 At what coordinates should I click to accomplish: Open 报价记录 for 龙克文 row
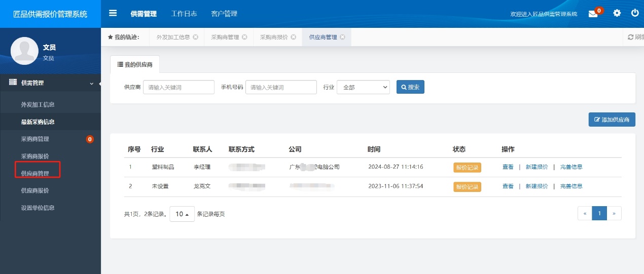(467, 186)
